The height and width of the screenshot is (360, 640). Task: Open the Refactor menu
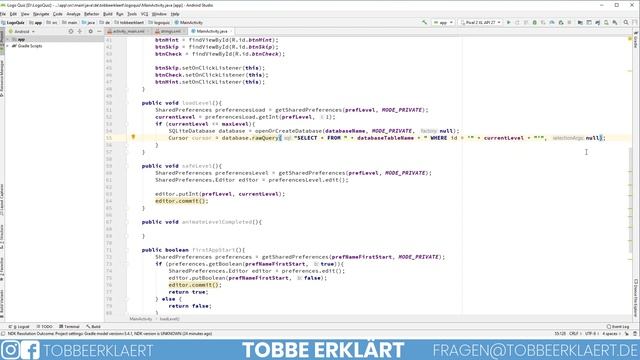point(91,14)
